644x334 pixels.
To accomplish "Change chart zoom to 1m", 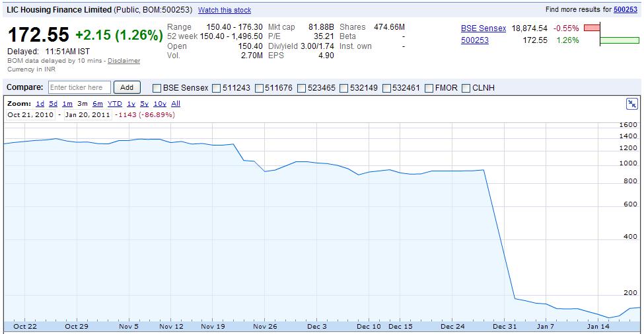I will tap(67, 104).
